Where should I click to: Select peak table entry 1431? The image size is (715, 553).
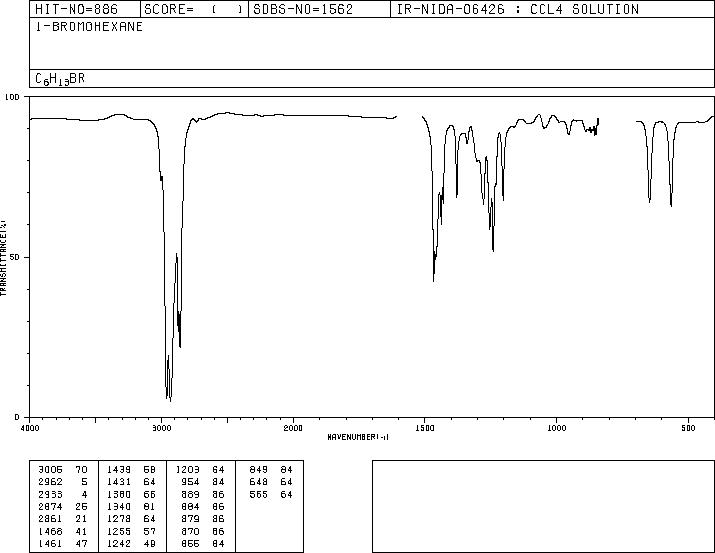[119, 482]
